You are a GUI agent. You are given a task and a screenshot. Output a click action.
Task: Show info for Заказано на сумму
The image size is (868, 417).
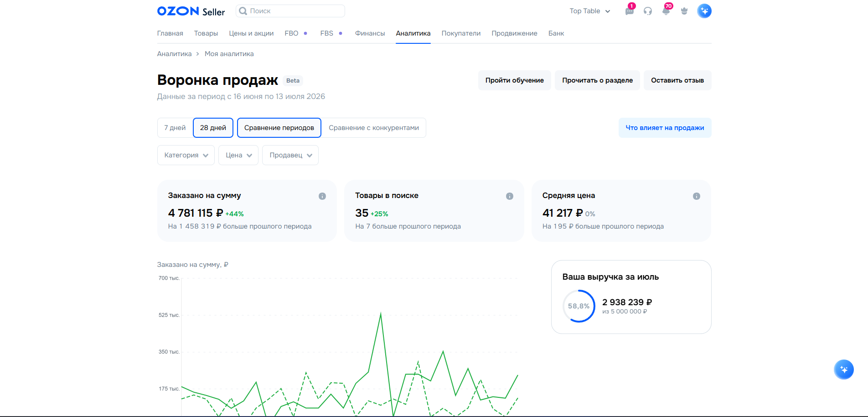(322, 196)
